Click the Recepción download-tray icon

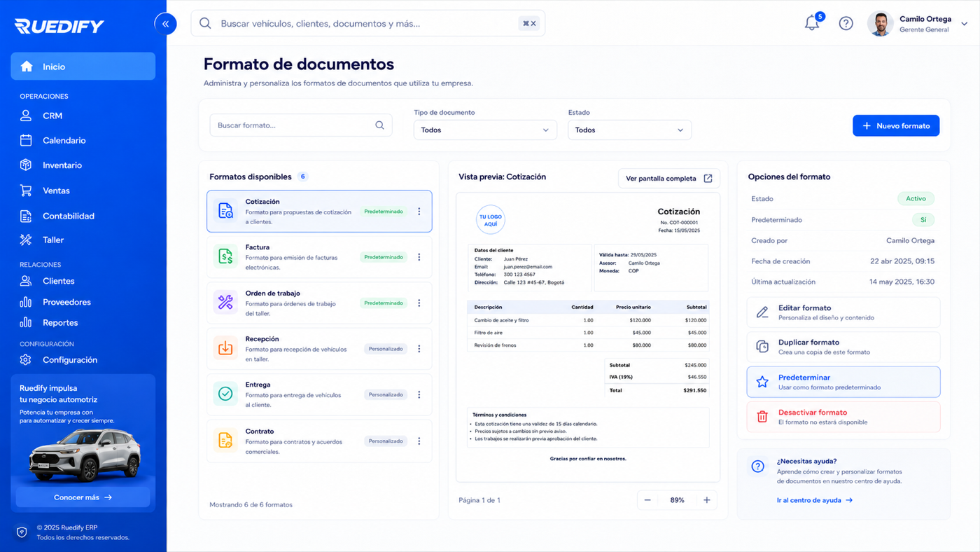click(225, 348)
